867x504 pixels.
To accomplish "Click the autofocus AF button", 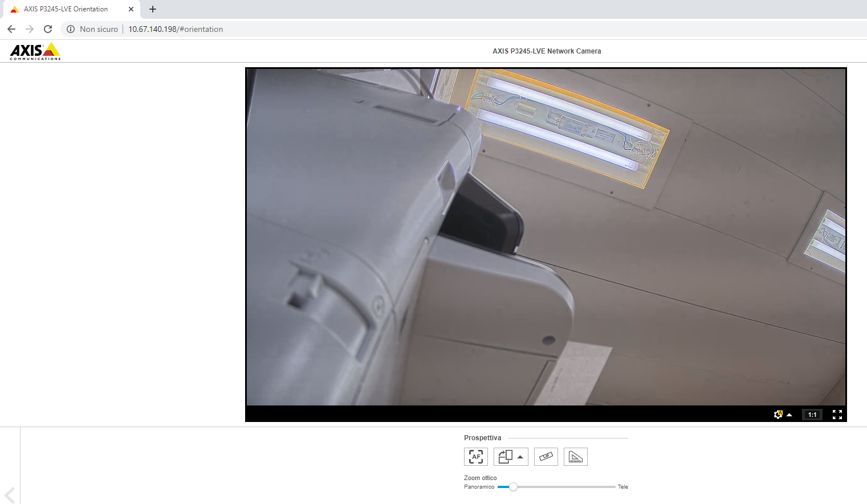I will pyautogui.click(x=476, y=457).
